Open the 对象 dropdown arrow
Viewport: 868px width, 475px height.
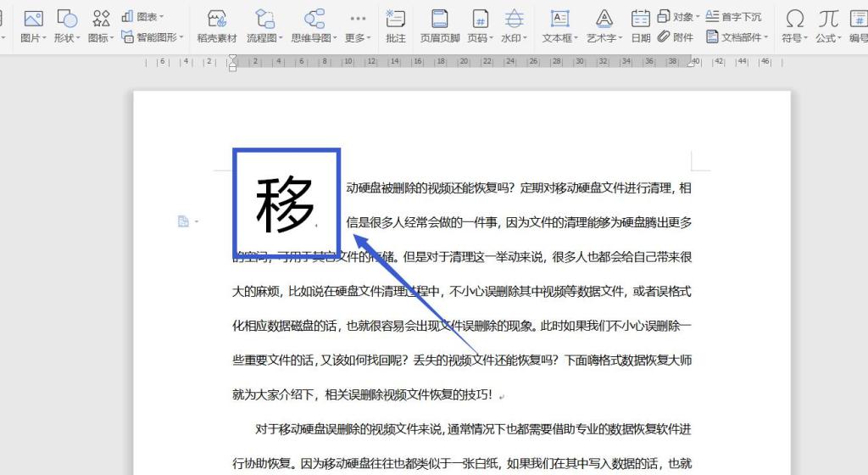[x=698, y=17]
